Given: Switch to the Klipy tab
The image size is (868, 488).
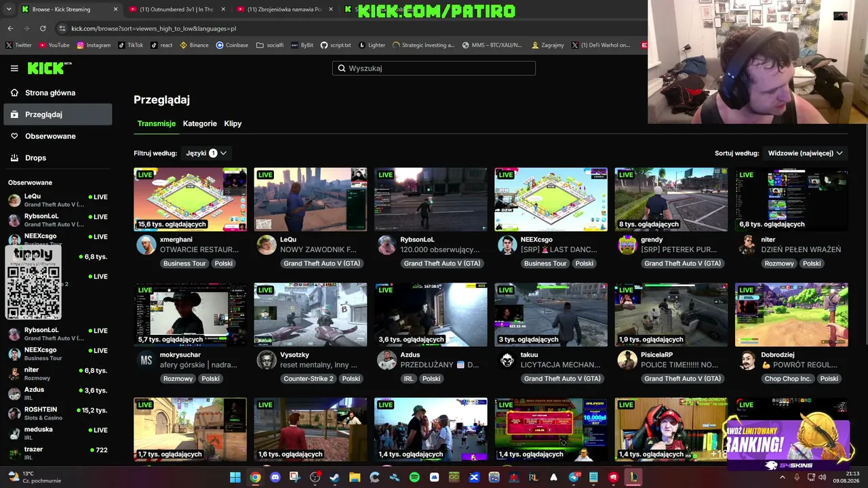Looking at the screenshot, I should (233, 123).
